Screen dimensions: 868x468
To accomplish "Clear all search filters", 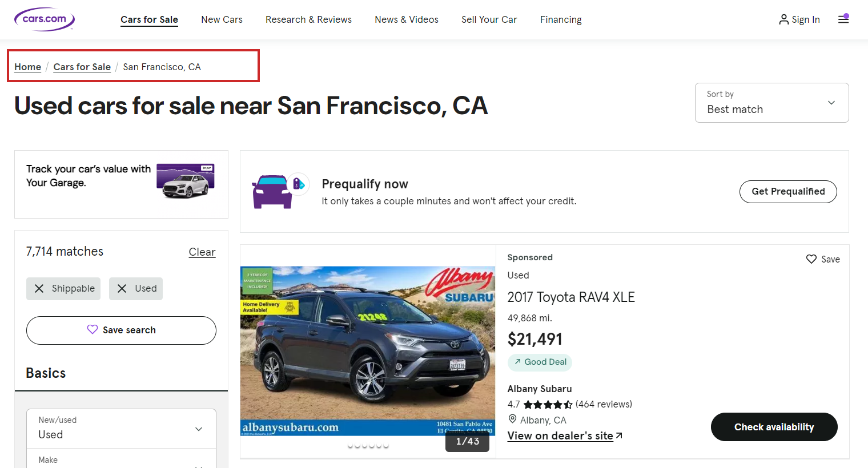I will (202, 251).
